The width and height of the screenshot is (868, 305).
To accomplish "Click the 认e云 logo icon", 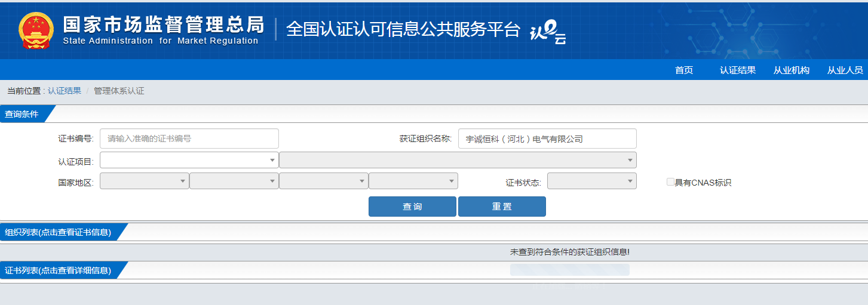I will click(548, 32).
